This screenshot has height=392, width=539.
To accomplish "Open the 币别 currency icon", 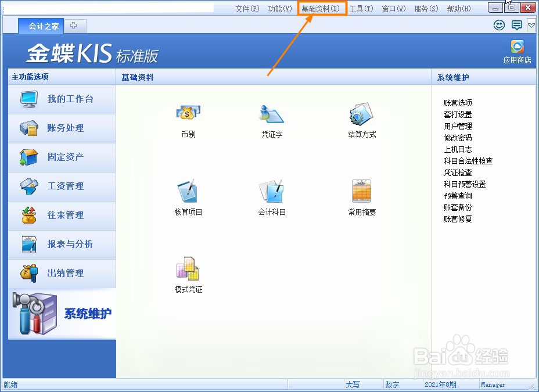I will tap(188, 113).
